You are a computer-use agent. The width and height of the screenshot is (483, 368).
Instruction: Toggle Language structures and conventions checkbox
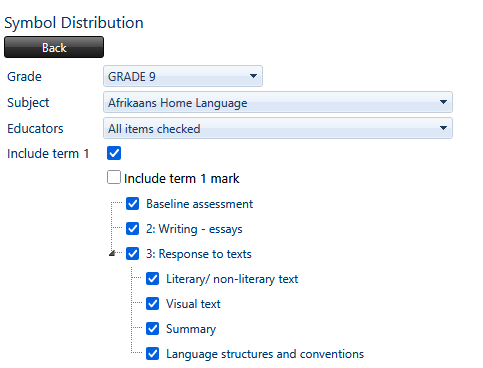153,354
